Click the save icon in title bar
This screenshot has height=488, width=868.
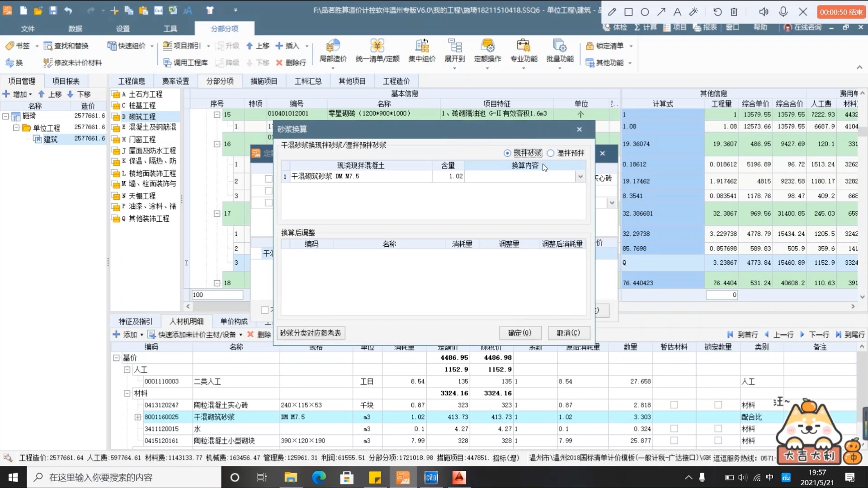53,10
